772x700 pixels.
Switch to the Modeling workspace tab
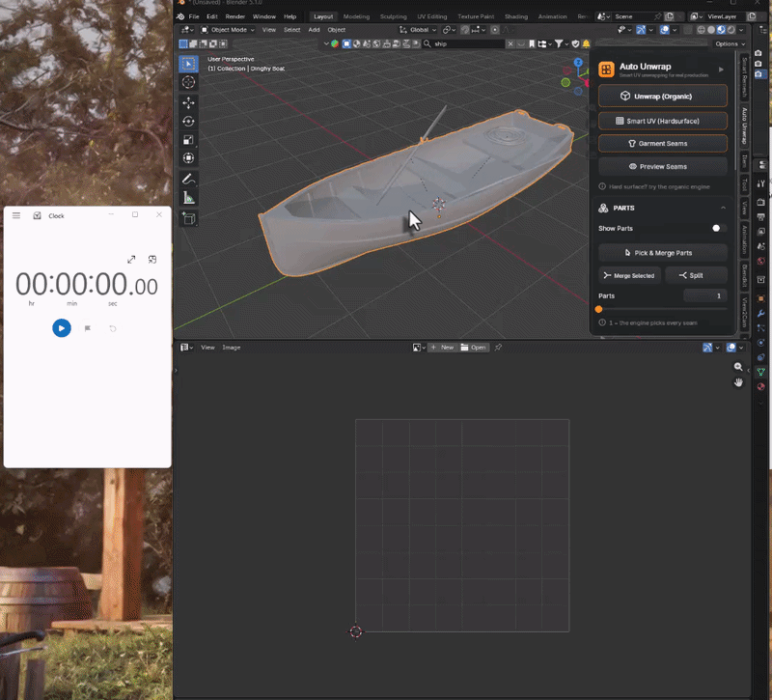pos(356,16)
